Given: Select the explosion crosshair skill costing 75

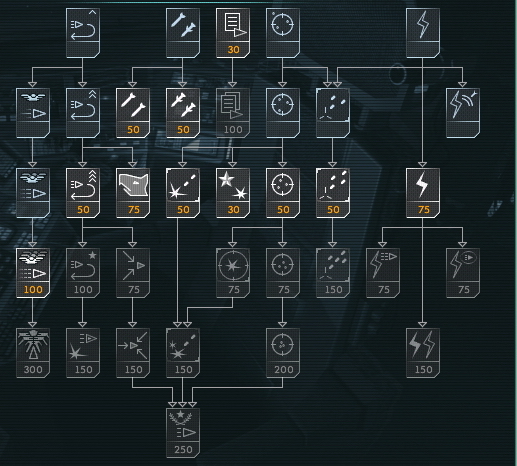Looking at the screenshot, I should click(233, 273).
